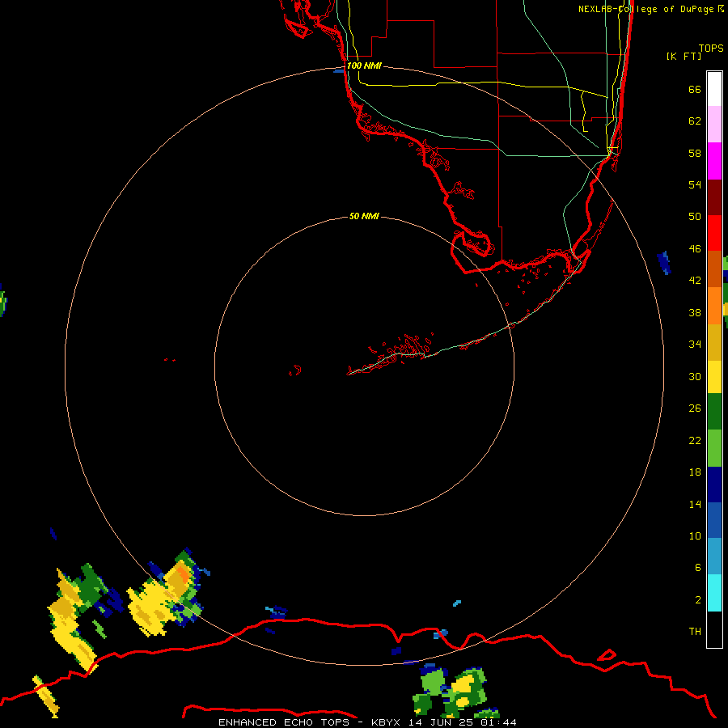The width and height of the screenshot is (728, 728).
Task: Click the bright red 50 kft legend swatch
Action: tap(714, 233)
